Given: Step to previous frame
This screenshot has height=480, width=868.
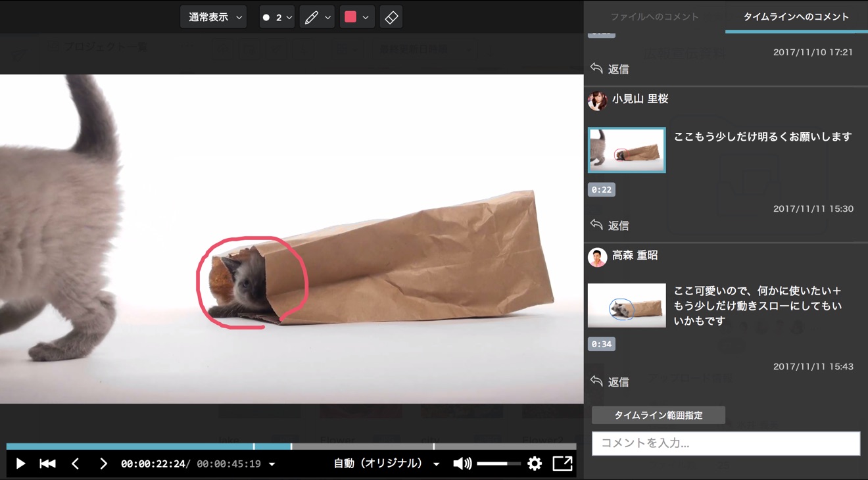Looking at the screenshot, I should [75, 464].
